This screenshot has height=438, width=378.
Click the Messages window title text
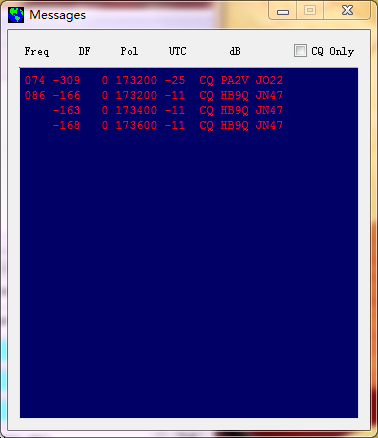[x=57, y=15]
